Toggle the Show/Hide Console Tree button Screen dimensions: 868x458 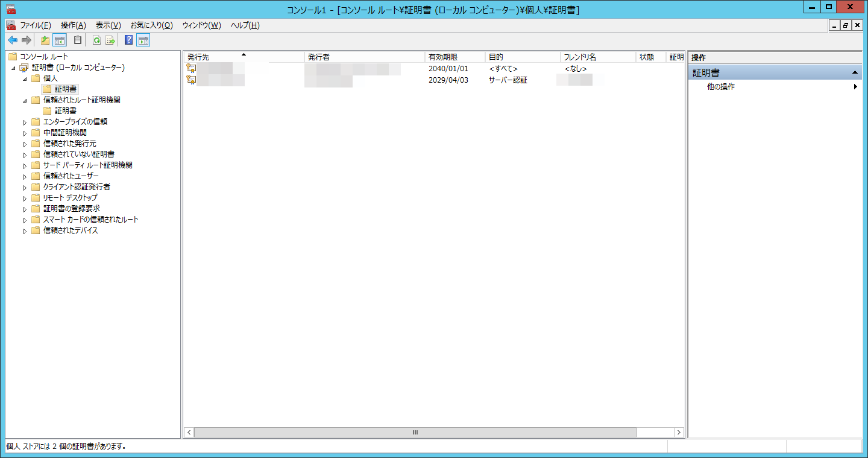60,40
